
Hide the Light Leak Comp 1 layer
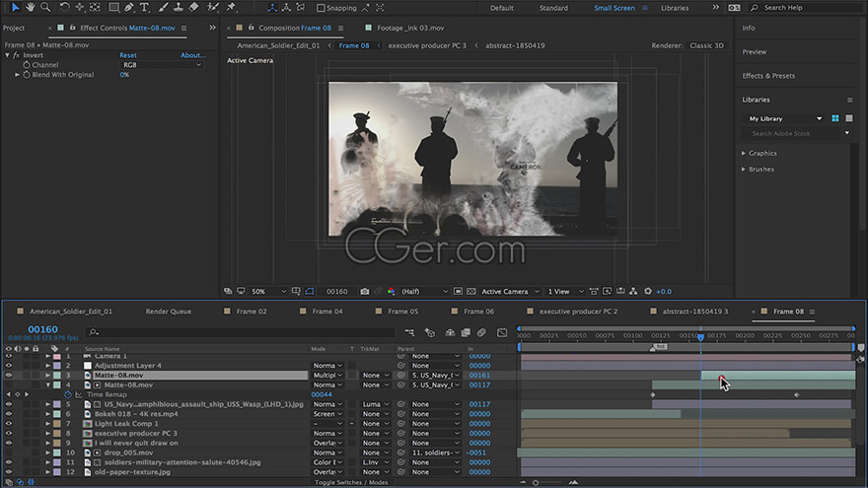pos(8,424)
